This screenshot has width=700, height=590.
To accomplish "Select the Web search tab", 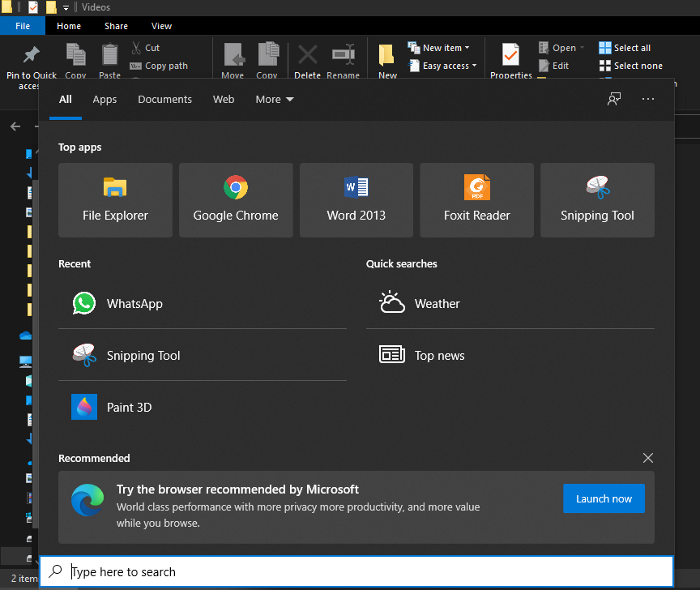I will point(224,100).
